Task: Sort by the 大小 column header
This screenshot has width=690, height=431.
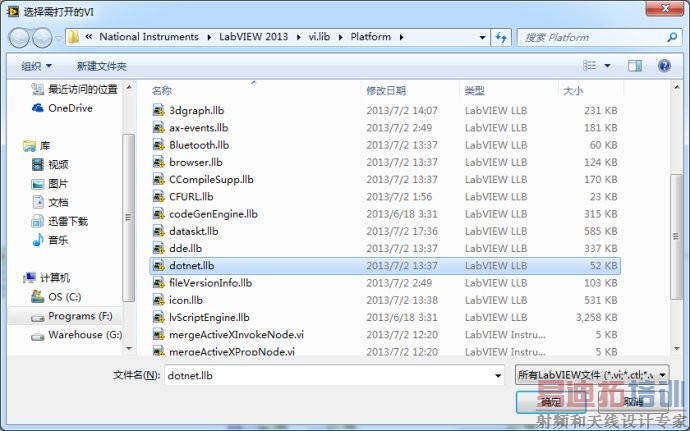Action: [573, 91]
